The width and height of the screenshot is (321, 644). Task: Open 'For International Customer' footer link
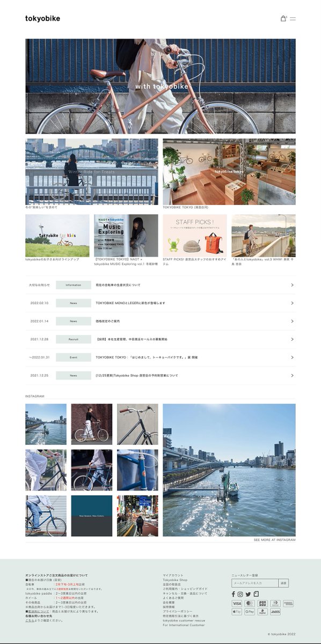pyautogui.click(x=184, y=625)
